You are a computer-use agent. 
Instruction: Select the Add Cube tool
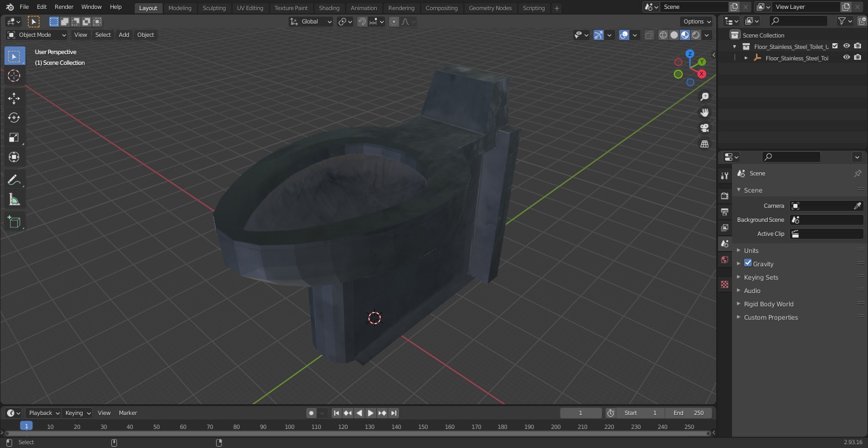tap(14, 222)
